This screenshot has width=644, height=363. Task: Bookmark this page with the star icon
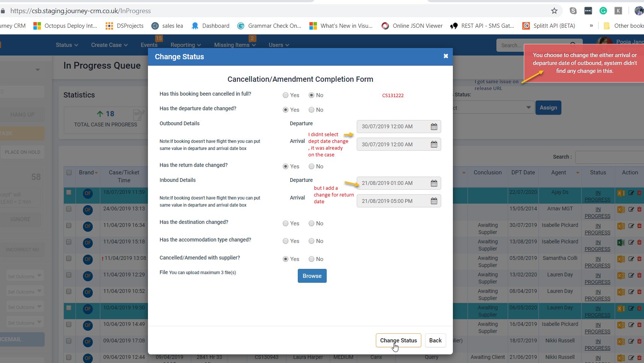(554, 11)
